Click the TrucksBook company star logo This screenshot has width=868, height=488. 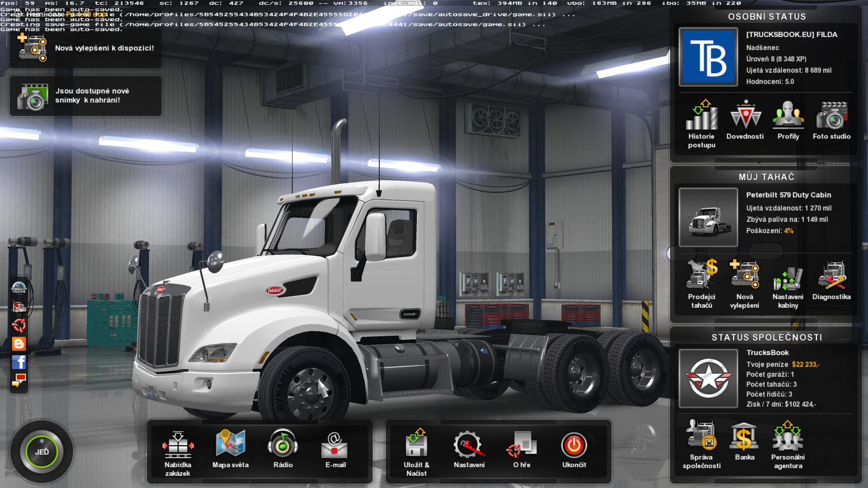click(x=708, y=378)
